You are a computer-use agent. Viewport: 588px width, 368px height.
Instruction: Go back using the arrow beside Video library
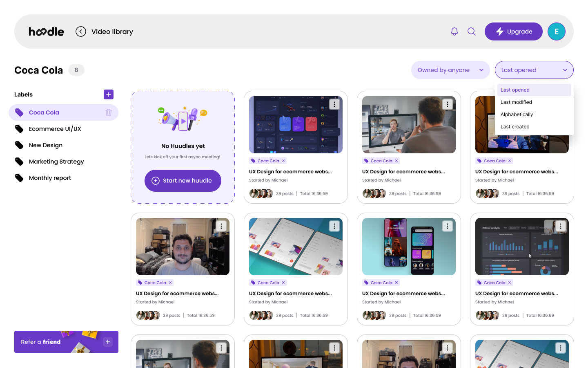tap(81, 31)
